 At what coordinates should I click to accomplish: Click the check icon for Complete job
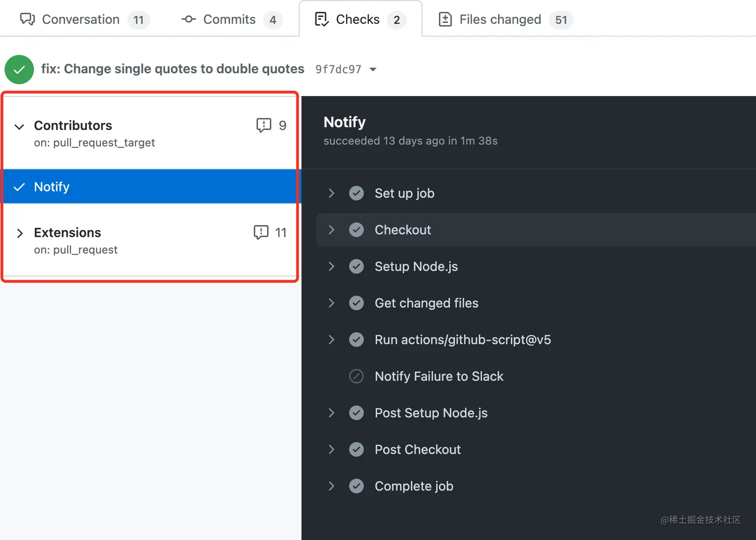(356, 486)
